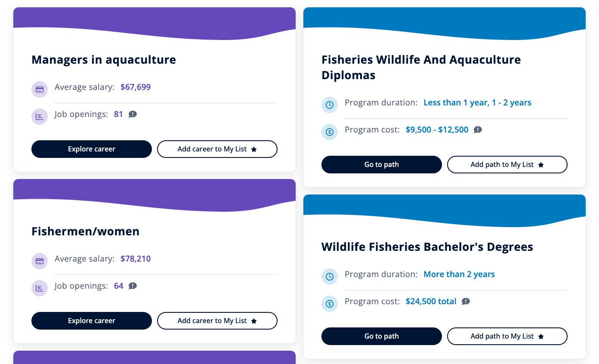Click info icon beside $24,500 total cost
This screenshot has height=364, width=599.
coord(466,302)
